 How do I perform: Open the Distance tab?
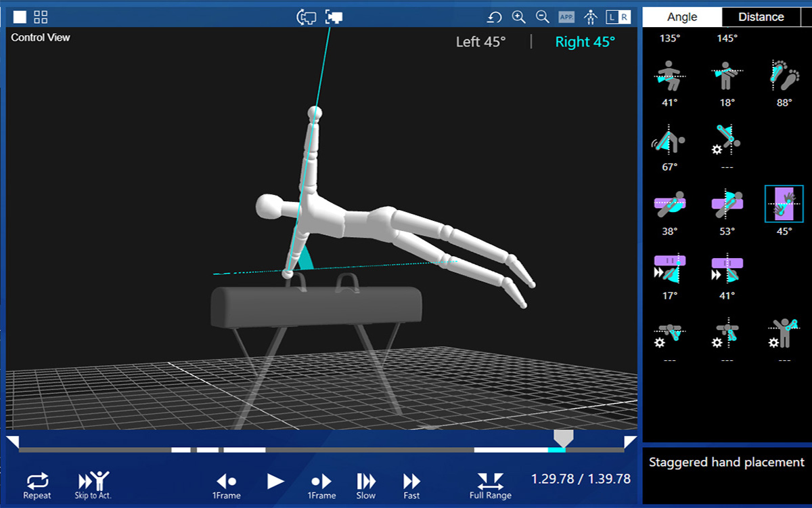coord(761,17)
